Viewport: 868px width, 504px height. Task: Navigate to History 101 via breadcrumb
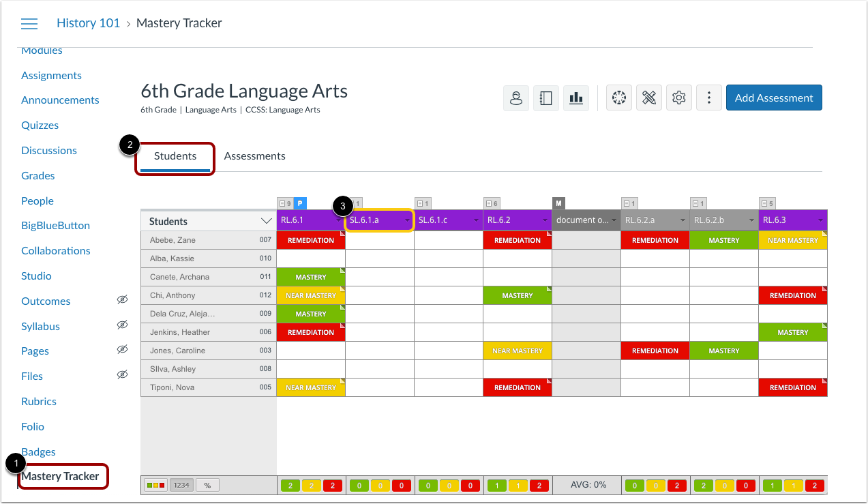coord(89,23)
